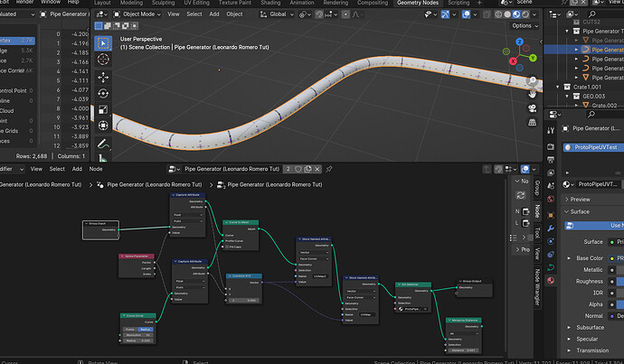Image resolution: width=624 pixels, height=364 pixels.
Task: Open the Tool properties tab icon
Action: click(551, 130)
